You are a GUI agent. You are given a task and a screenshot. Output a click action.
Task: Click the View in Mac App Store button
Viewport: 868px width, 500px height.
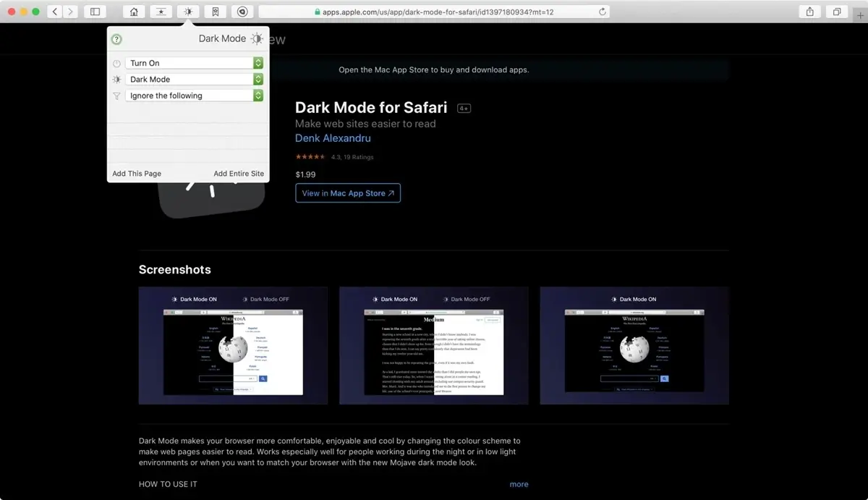[348, 193]
